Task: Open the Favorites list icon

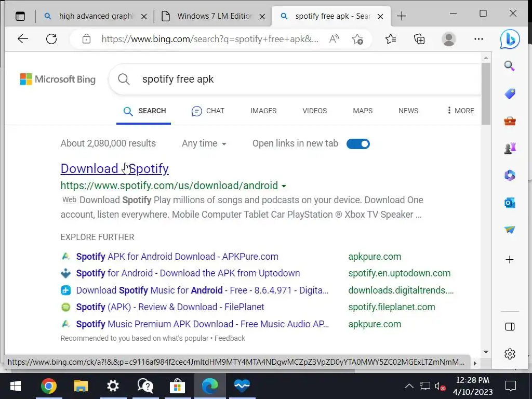Action: [x=391, y=39]
